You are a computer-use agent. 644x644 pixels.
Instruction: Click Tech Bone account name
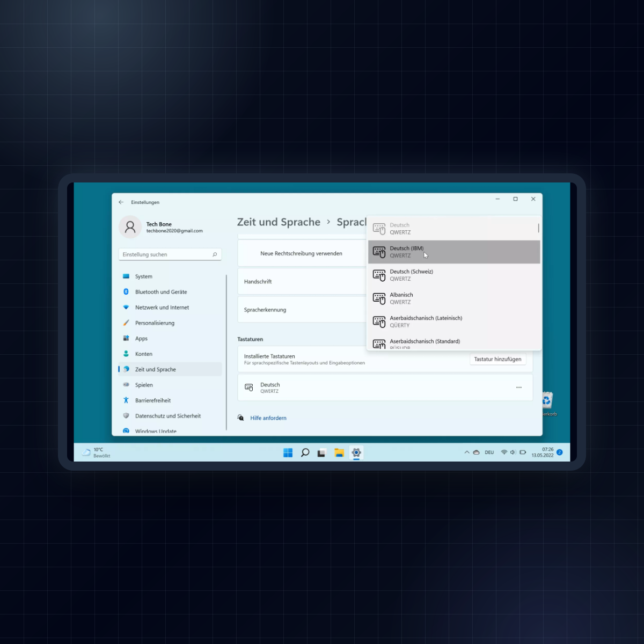pos(159,224)
